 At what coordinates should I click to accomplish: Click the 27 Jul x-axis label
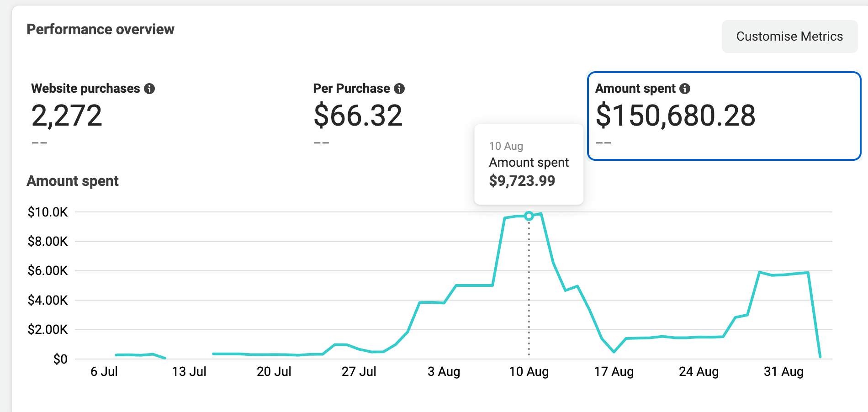(359, 372)
